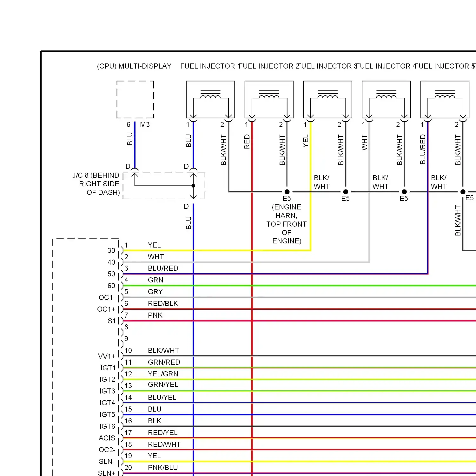Select the IGT5 terminal label
Screen dimensions: 476x476
[x=108, y=414]
